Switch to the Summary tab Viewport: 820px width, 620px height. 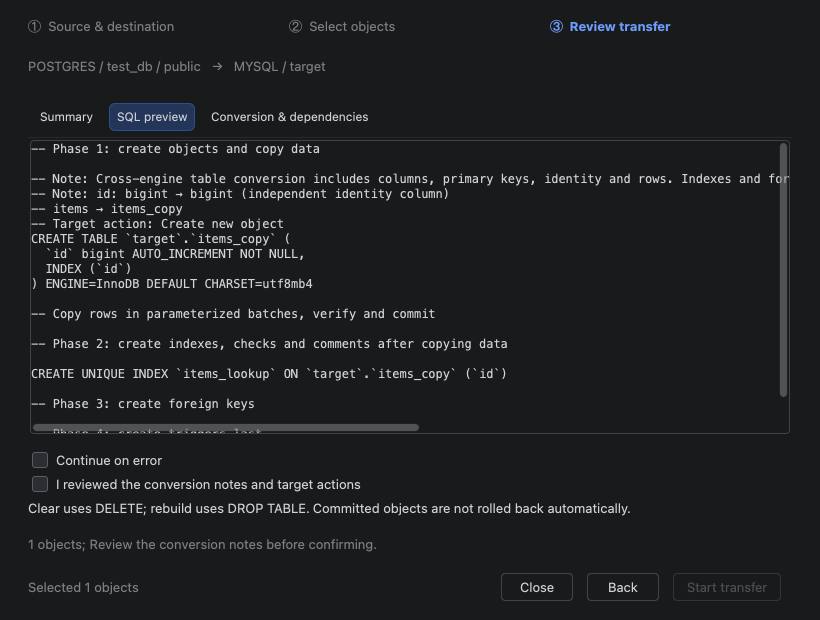pos(66,117)
